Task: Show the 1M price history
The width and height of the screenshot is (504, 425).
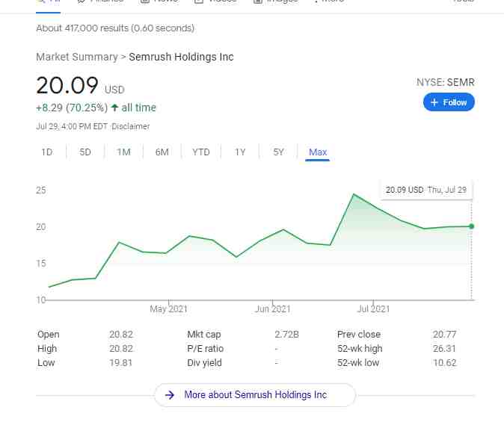Action: pyautogui.click(x=123, y=152)
